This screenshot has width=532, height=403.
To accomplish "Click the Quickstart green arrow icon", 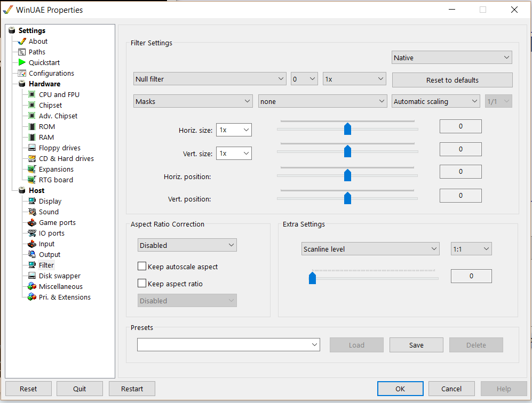I will pyautogui.click(x=22, y=62).
